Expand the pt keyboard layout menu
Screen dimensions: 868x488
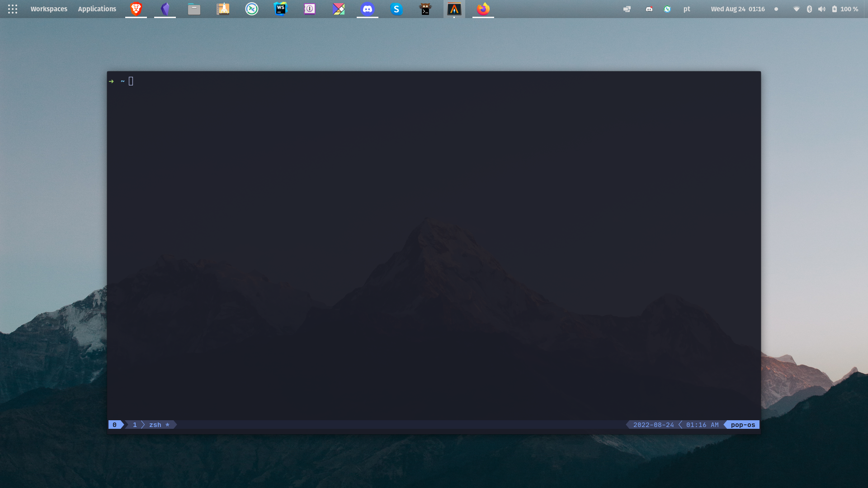(x=686, y=9)
